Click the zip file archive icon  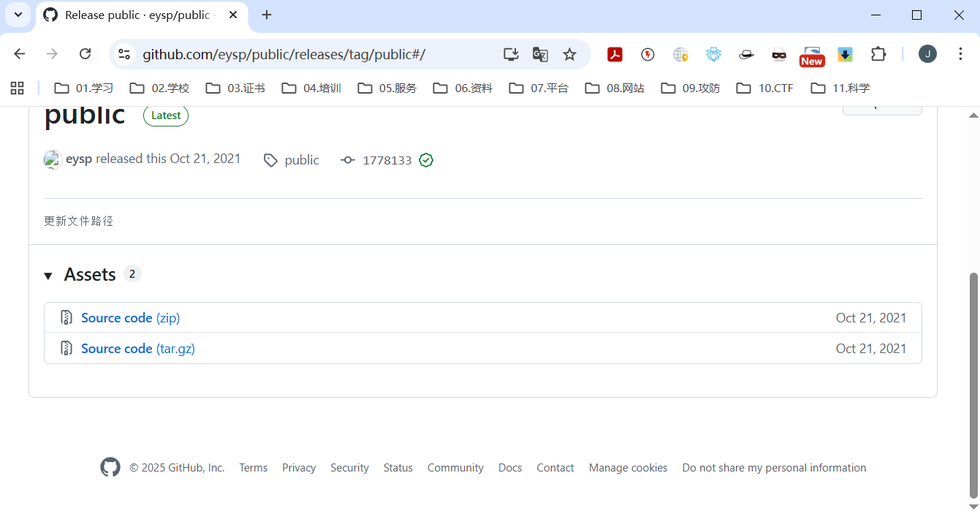coord(67,318)
